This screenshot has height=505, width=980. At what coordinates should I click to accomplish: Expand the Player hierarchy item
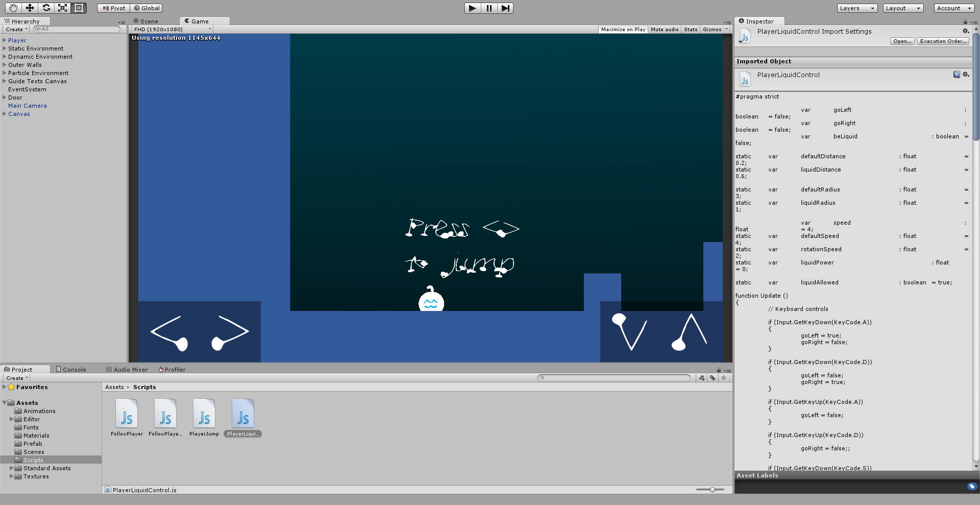click(5, 40)
